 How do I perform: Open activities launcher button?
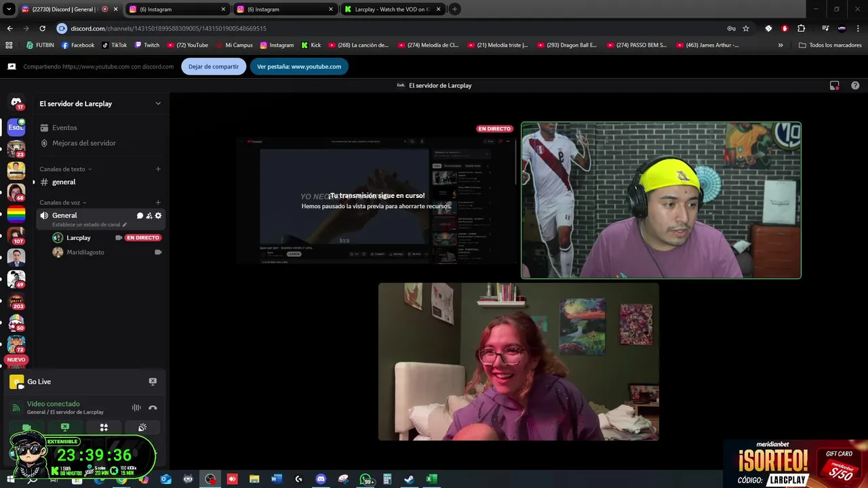click(104, 428)
